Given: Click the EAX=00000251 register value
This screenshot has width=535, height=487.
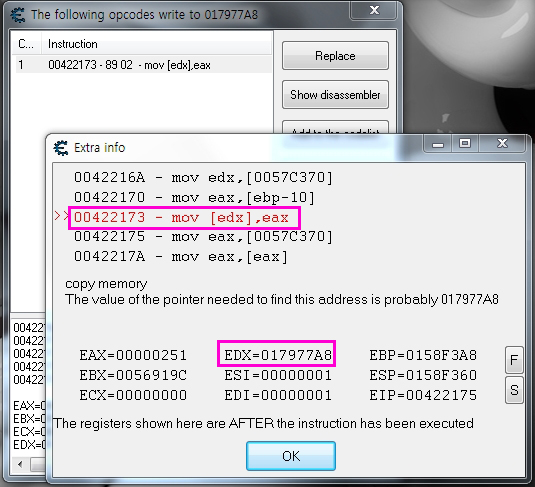Looking at the screenshot, I should tap(133, 355).
